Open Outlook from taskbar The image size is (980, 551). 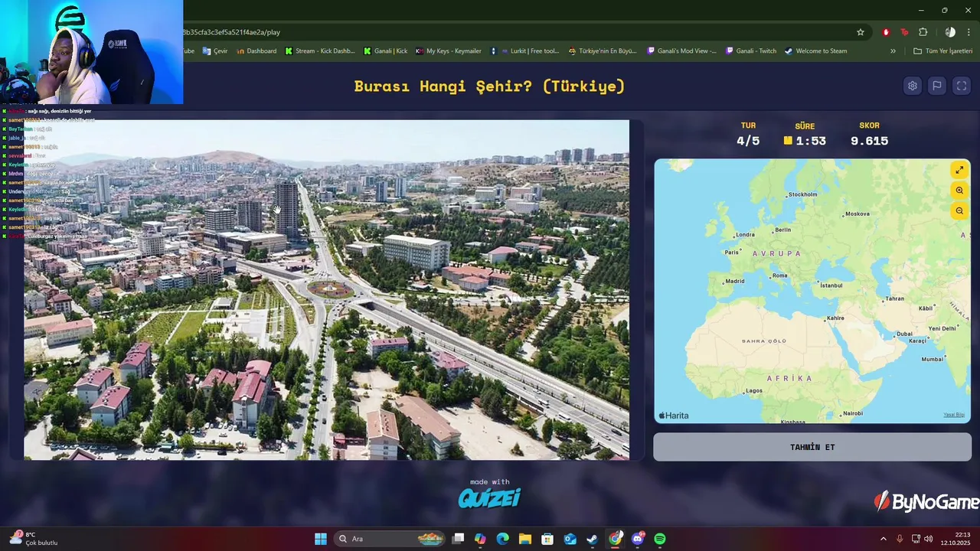(x=570, y=539)
